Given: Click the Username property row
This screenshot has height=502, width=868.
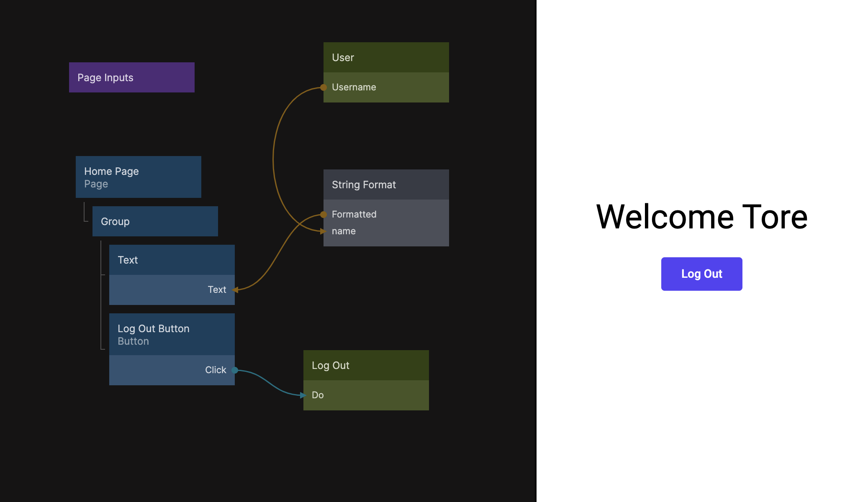Looking at the screenshot, I should tap(386, 87).
